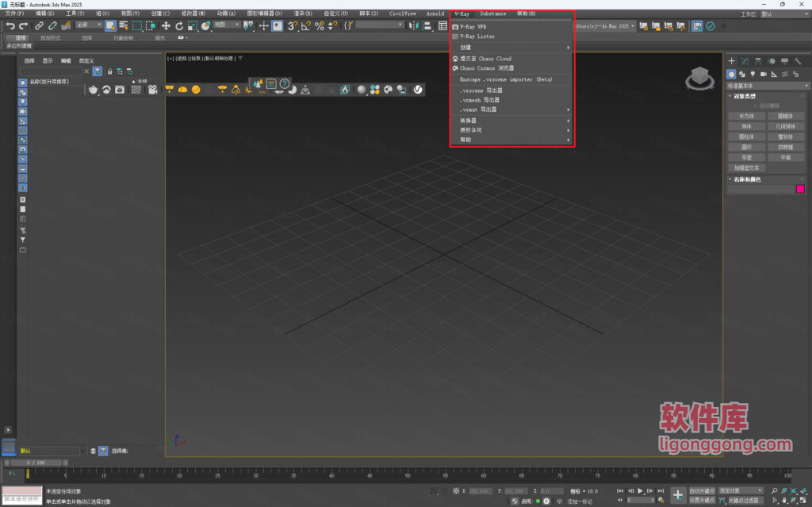Screen dimensions: 812x507
Task: Create a 长方体 box primitive
Action: [x=746, y=116]
